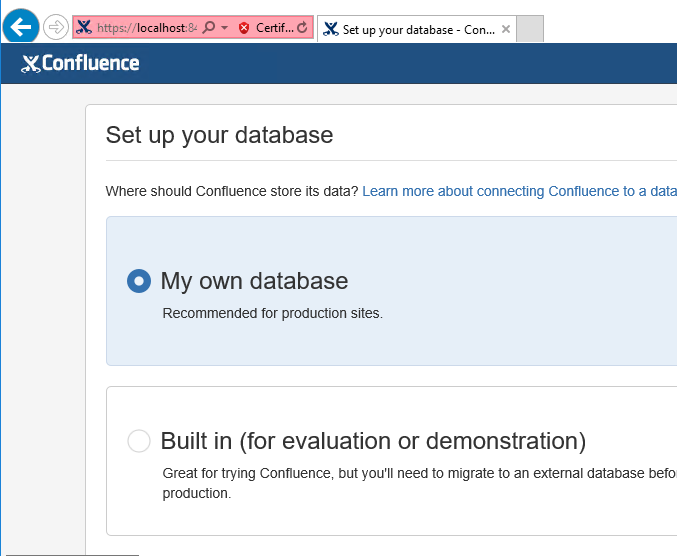
Task: Click the tab's Confluence favicon
Action: tap(331, 29)
